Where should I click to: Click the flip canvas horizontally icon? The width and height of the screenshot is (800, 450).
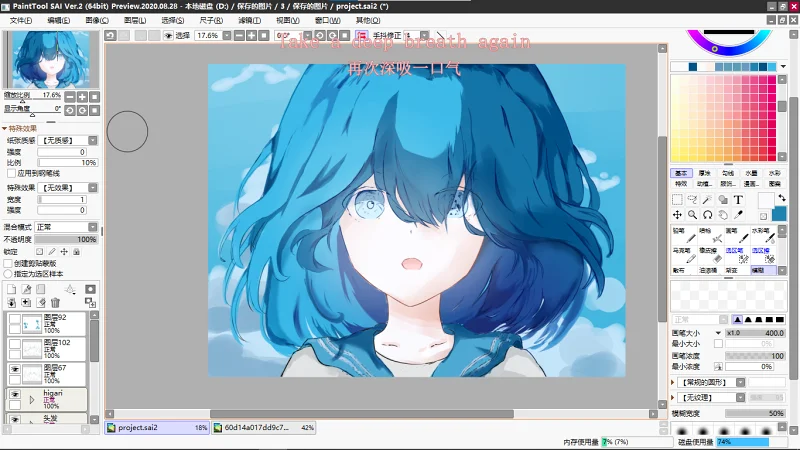[361, 35]
